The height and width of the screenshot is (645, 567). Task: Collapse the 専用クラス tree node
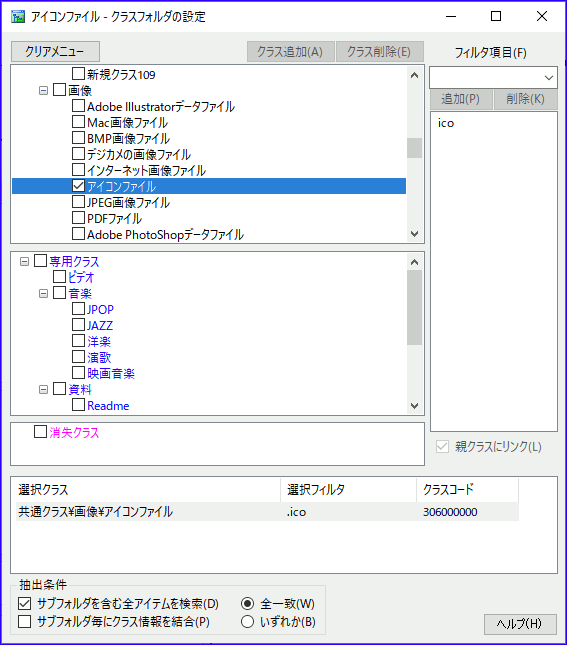(x=24, y=262)
